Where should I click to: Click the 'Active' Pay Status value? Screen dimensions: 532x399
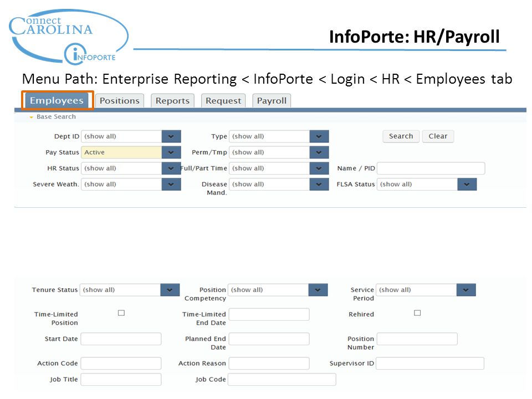pyautogui.click(x=94, y=152)
